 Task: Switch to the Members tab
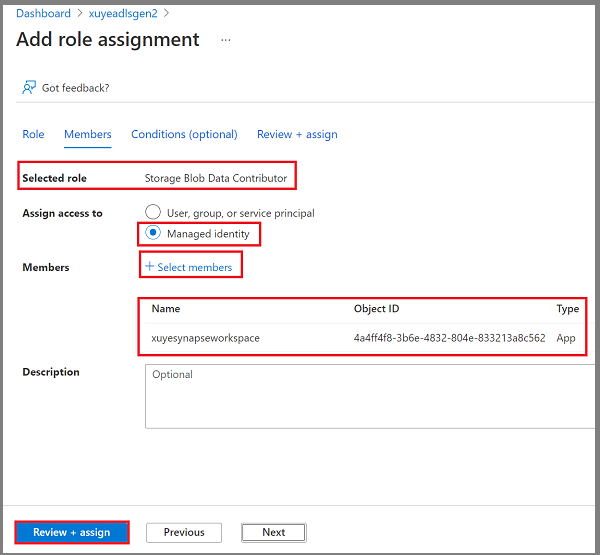[88, 134]
